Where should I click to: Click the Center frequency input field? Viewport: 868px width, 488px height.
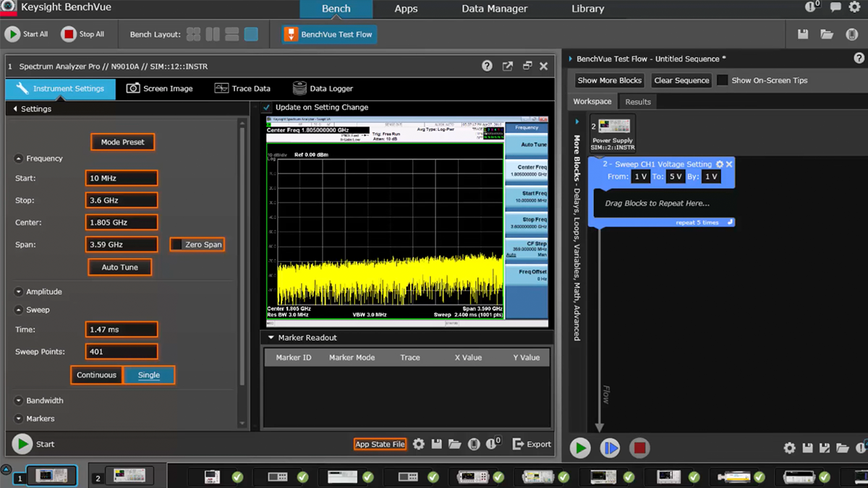coord(121,223)
